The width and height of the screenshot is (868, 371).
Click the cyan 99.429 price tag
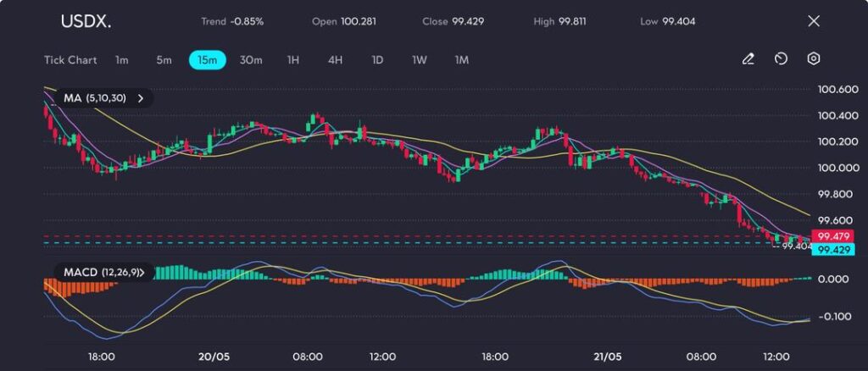click(828, 250)
